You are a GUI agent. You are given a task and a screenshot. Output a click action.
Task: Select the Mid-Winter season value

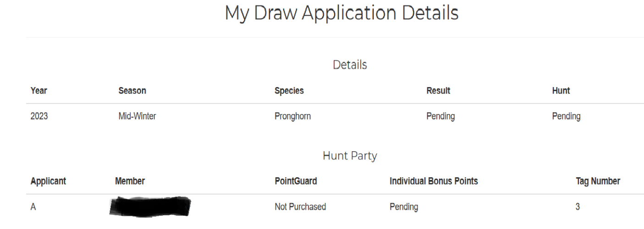click(137, 116)
